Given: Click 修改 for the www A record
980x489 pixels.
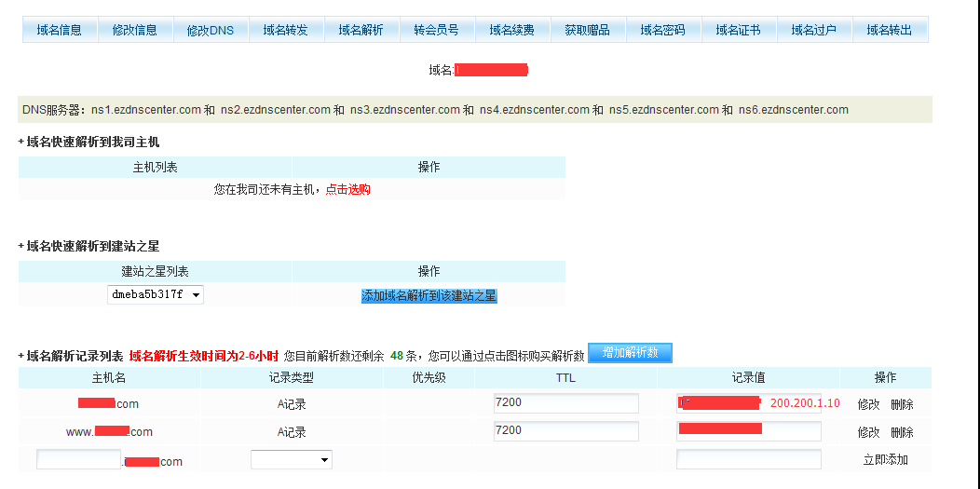Looking at the screenshot, I should (x=868, y=432).
